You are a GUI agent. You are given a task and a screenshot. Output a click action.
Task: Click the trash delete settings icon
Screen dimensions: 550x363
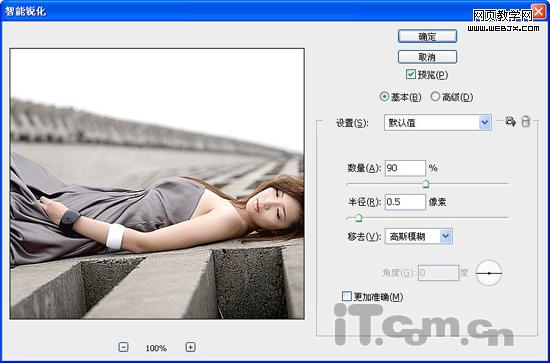tap(525, 122)
